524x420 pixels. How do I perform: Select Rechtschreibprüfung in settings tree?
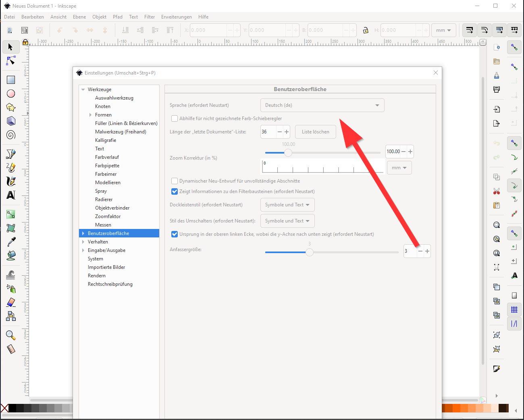pyautogui.click(x=110, y=284)
